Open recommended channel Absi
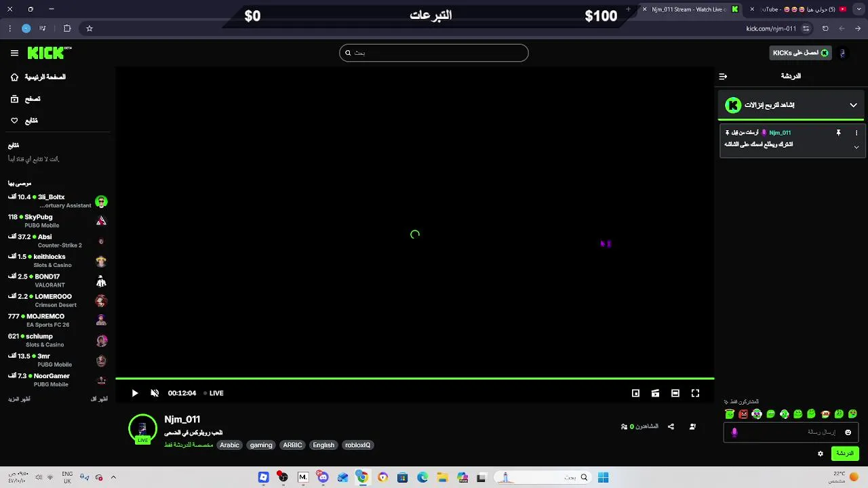This screenshot has width=868, height=488. point(58,241)
